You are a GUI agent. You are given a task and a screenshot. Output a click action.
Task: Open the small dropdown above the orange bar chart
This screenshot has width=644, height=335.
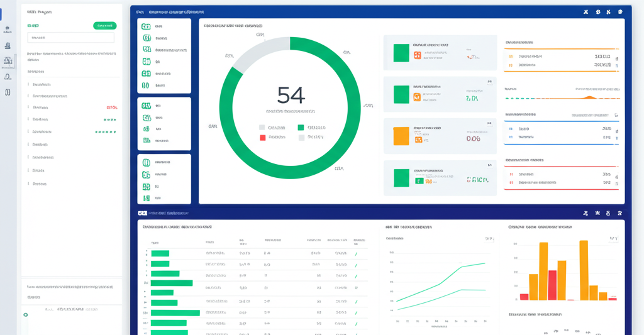tap(613, 239)
